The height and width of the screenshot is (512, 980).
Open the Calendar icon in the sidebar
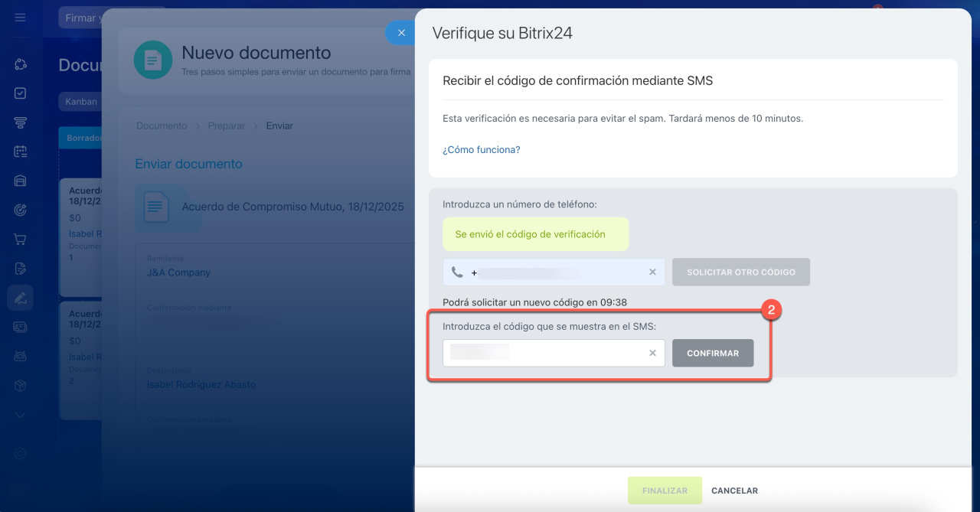pos(20,152)
